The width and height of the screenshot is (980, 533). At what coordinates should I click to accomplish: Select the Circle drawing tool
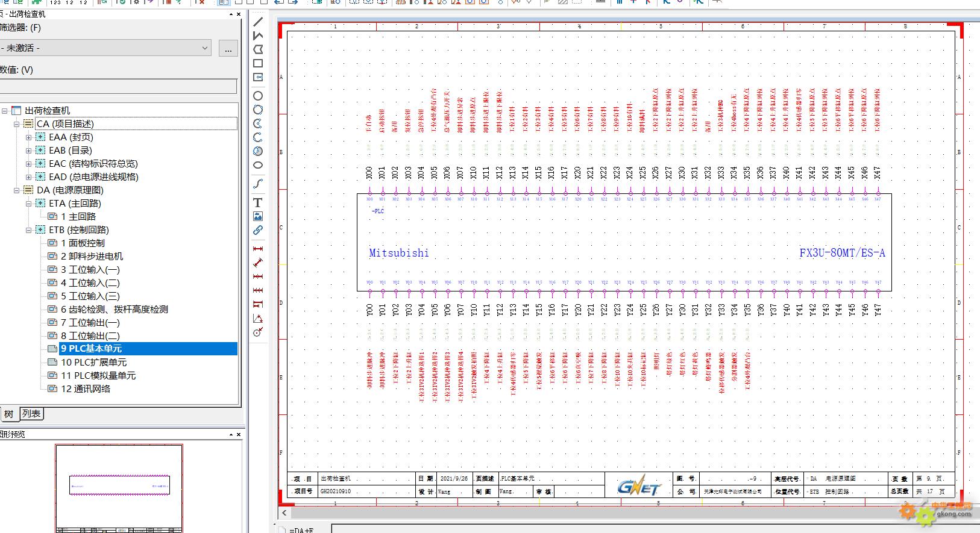click(x=258, y=96)
